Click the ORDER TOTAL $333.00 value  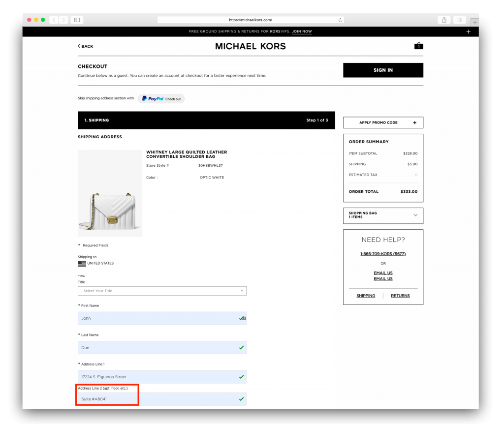409,192
